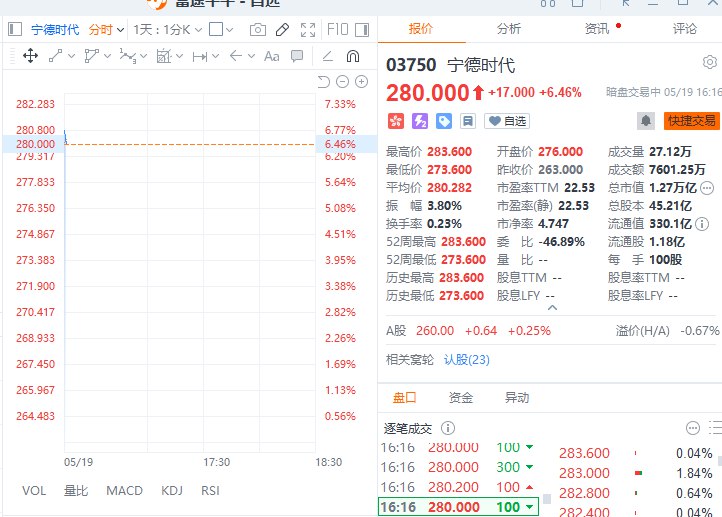Enable the MACD indicator
The width and height of the screenshot is (722, 517).
point(124,491)
